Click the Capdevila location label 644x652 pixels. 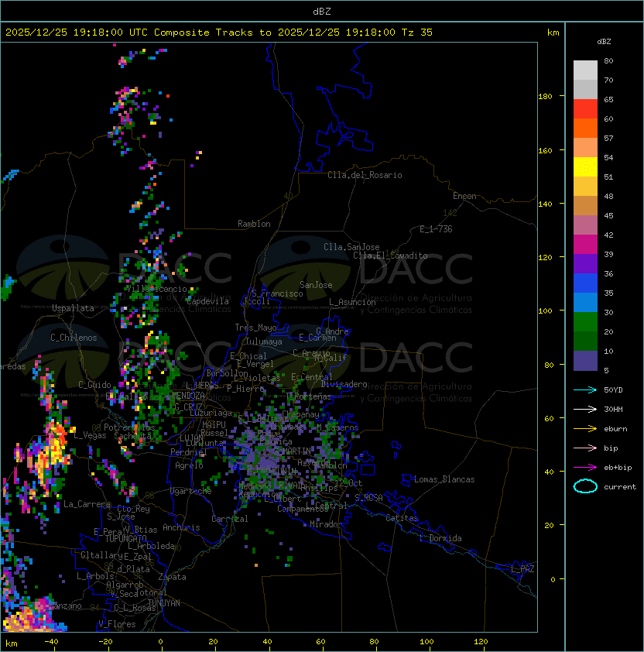[x=207, y=301]
